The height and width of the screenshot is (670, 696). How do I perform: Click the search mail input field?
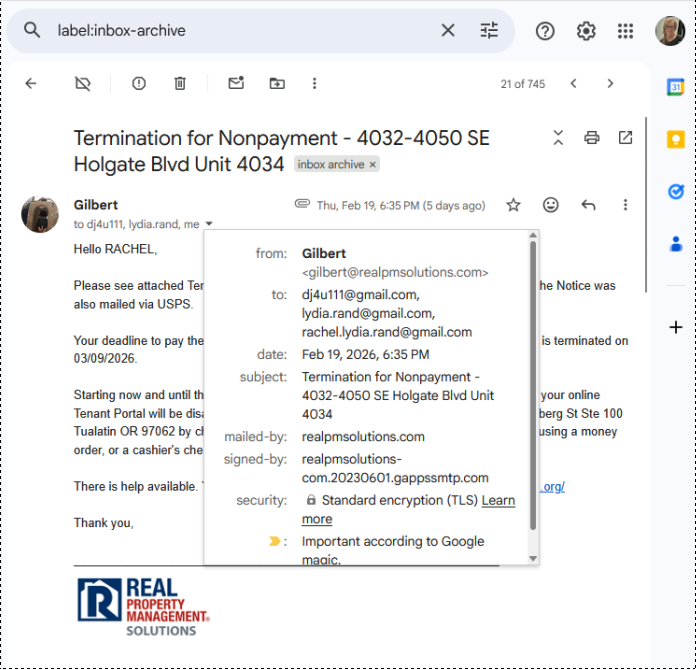[x=240, y=31]
